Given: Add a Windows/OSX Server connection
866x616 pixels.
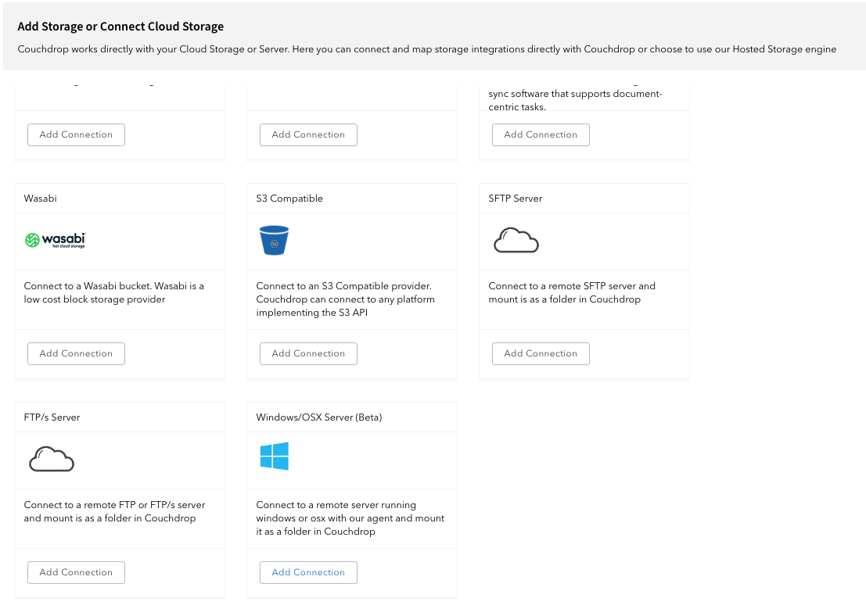Looking at the screenshot, I should click(x=308, y=572).
